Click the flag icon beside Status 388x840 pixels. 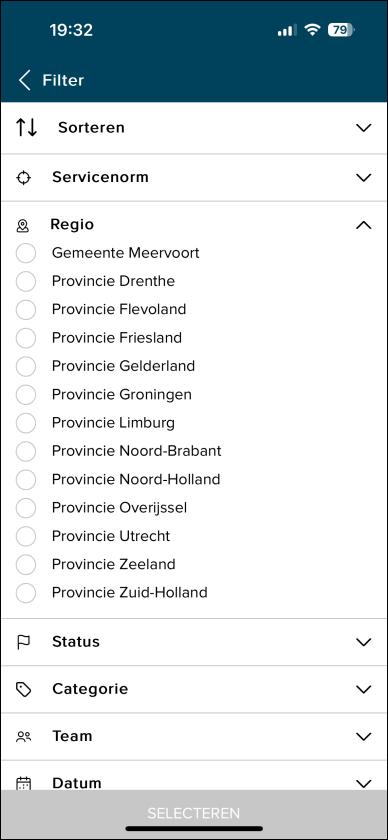[24, 642]
